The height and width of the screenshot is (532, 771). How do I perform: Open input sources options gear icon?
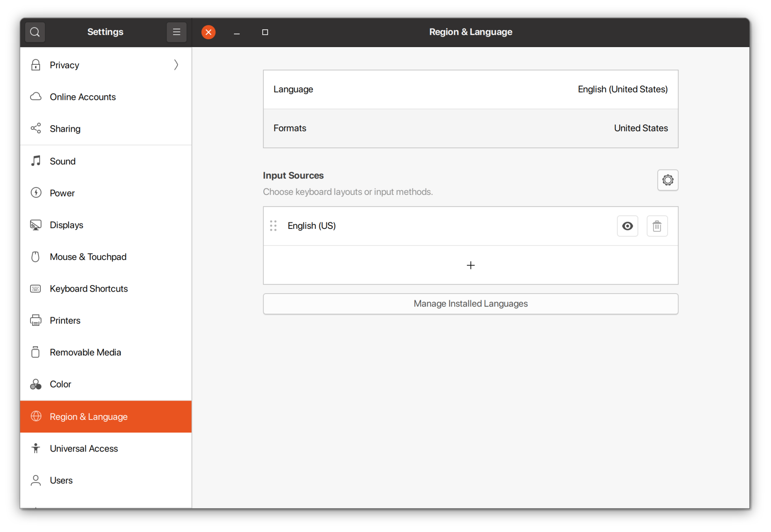(x=668, y=180)
